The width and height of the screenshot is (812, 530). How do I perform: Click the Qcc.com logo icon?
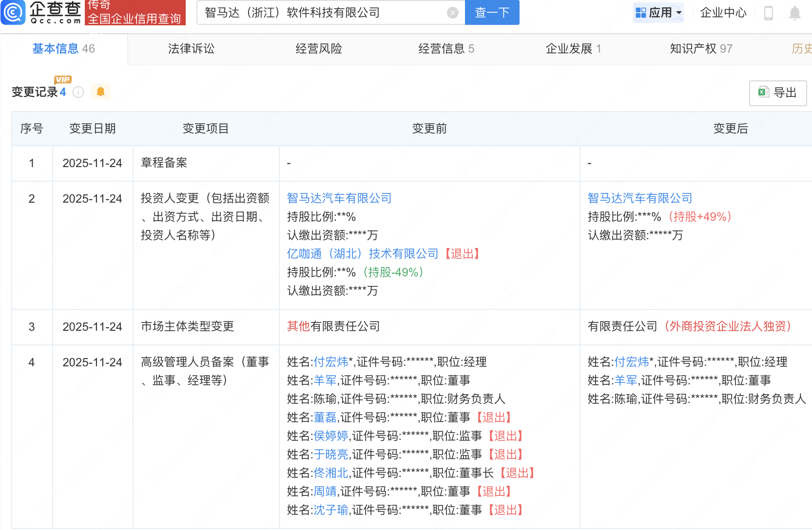(x=13, y=12)
